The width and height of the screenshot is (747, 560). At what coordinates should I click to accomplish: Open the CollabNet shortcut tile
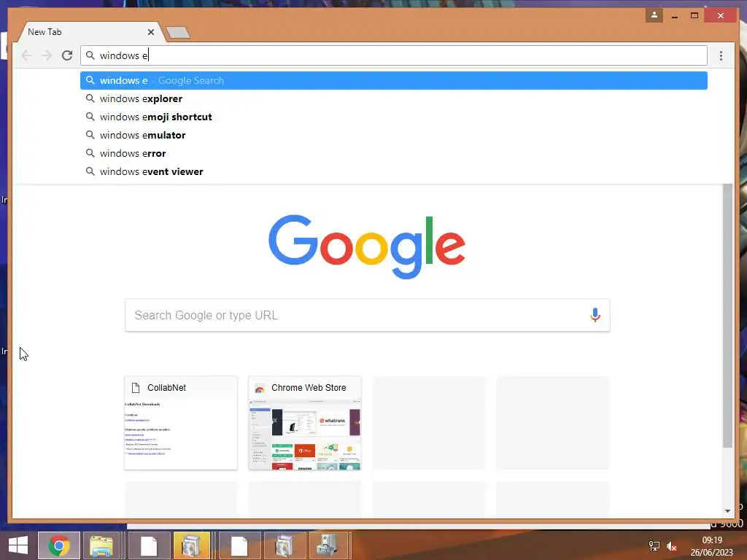tap(181, 423)
